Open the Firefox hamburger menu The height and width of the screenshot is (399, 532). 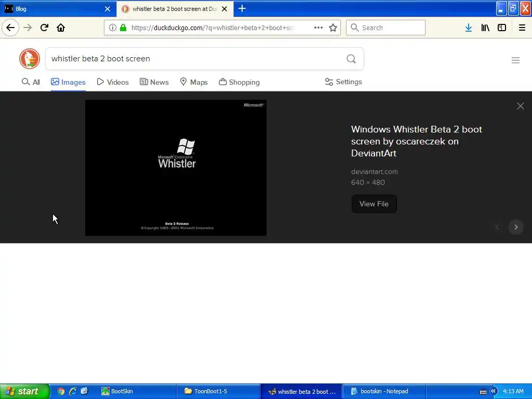(522, 28)
